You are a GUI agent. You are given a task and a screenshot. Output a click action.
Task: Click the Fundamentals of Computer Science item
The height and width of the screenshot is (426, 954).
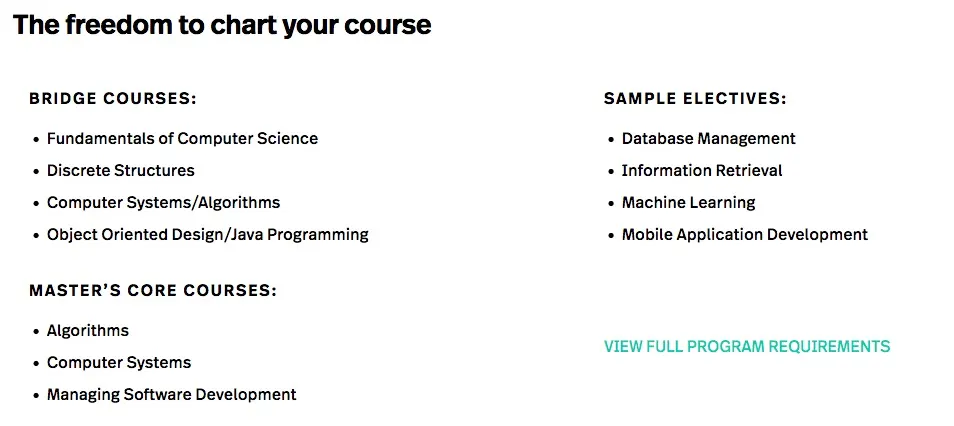pyautogui.click(x=182, y=139)
